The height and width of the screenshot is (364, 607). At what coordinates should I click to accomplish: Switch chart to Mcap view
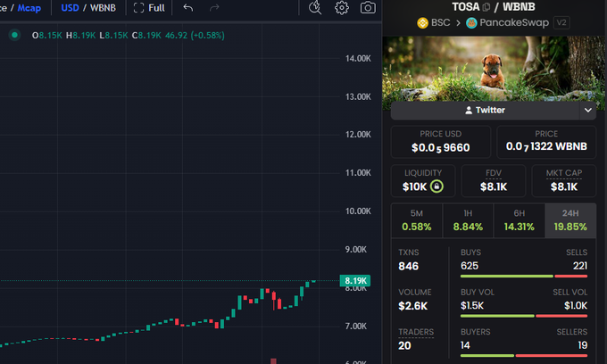29,8
